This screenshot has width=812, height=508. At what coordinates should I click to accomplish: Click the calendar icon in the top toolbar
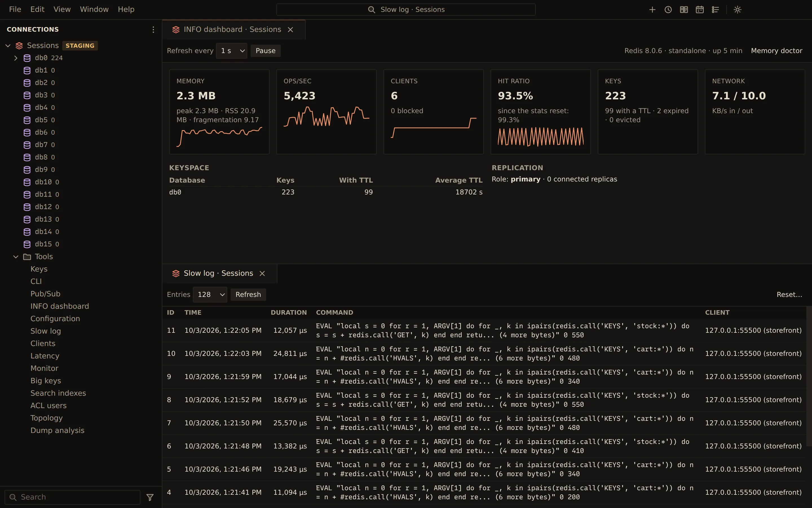(700, 9)
